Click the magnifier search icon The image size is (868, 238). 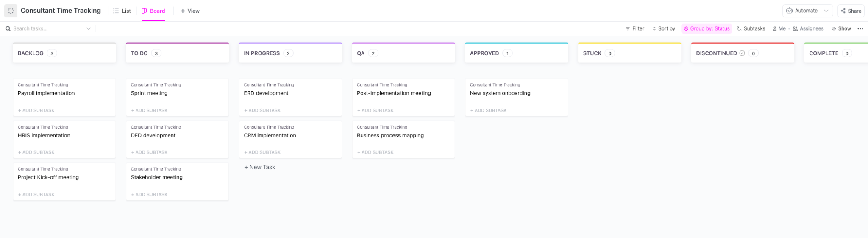[8, 29]
